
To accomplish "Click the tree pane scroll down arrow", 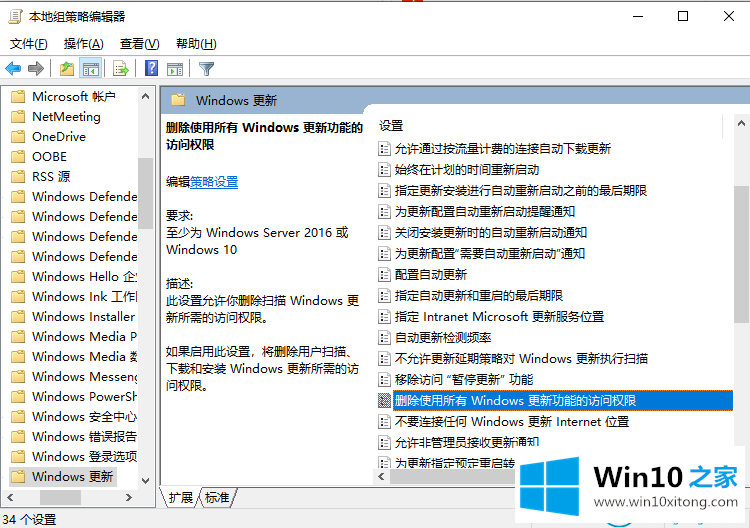I will [x=146, y=480].
